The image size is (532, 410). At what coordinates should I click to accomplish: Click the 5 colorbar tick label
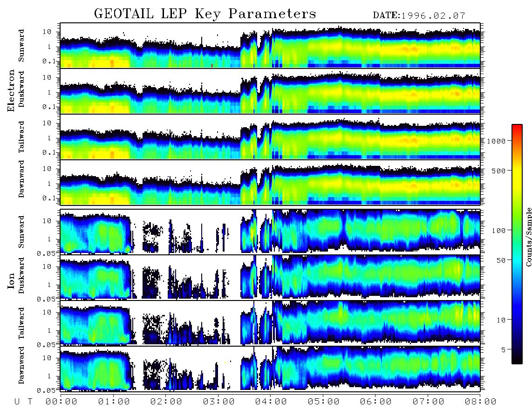click(503, 349)
